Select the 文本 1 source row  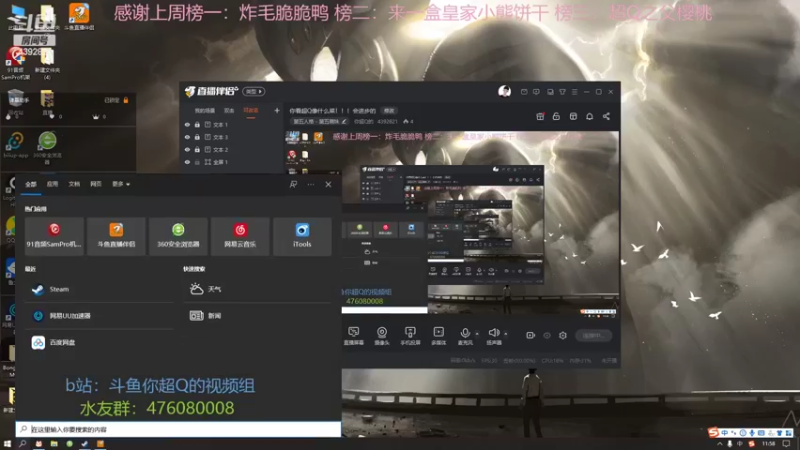pyautogui.click(x=232, y=124)
